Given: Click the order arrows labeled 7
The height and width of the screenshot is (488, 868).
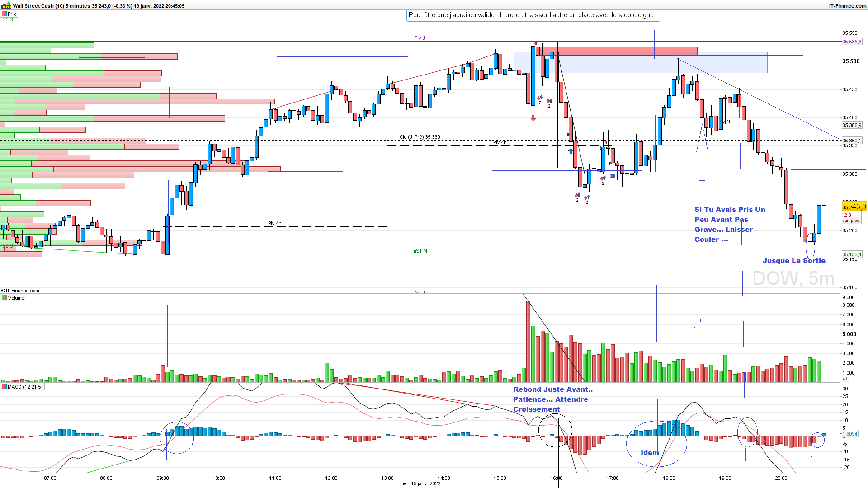Looking at the screenshot, I should (x=540, y=98).
